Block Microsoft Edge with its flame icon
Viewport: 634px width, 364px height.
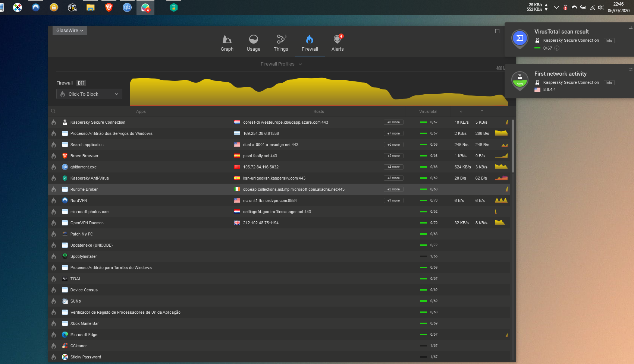[x=54, y=335]
